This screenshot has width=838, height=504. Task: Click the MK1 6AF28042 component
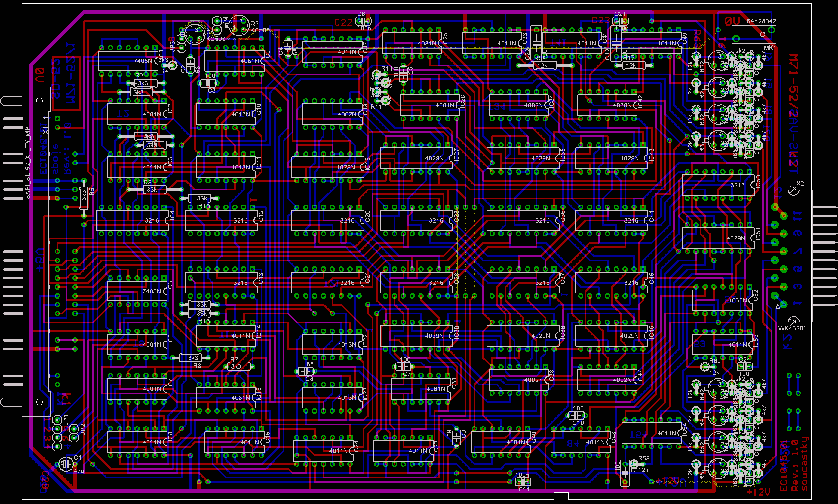point(754,34)
